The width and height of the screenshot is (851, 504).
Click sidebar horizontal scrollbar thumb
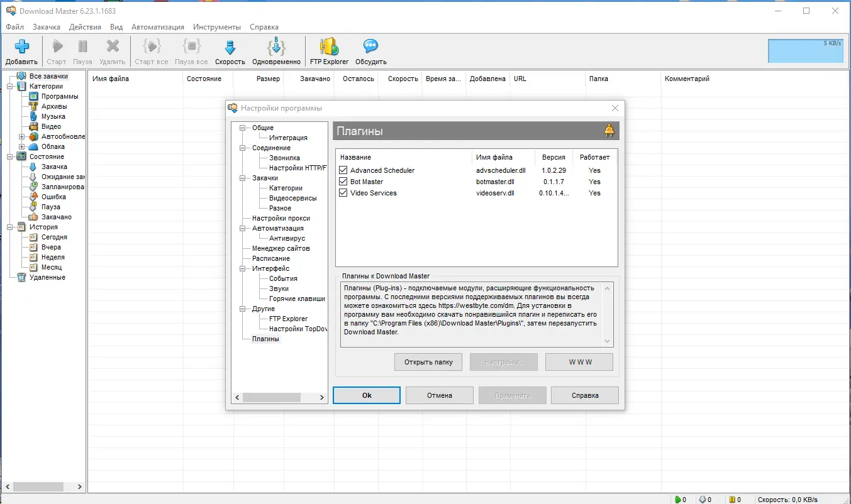(x=38, y=486)
